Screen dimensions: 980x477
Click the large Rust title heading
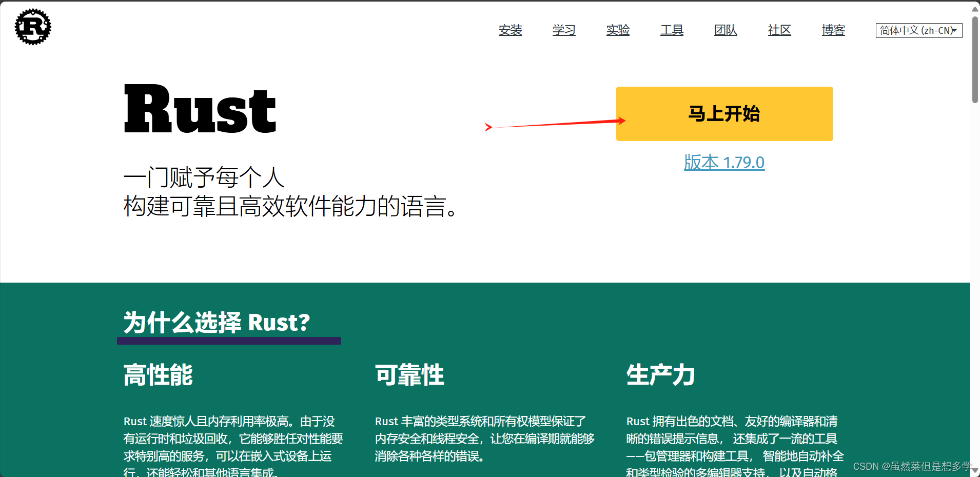pos(199,109)
